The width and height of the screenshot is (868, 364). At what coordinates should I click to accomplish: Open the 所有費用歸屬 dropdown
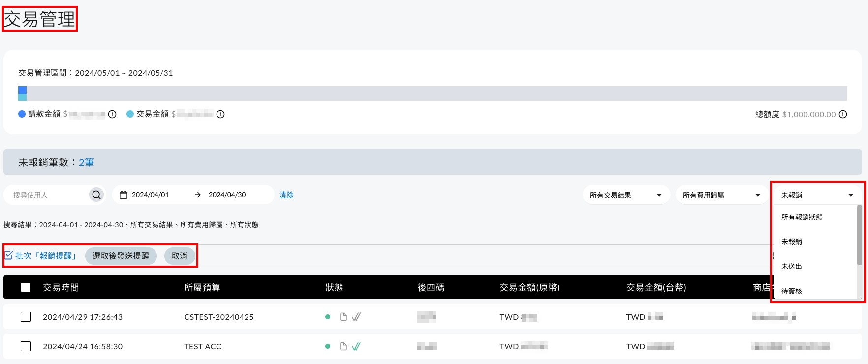tap(721, 195)
